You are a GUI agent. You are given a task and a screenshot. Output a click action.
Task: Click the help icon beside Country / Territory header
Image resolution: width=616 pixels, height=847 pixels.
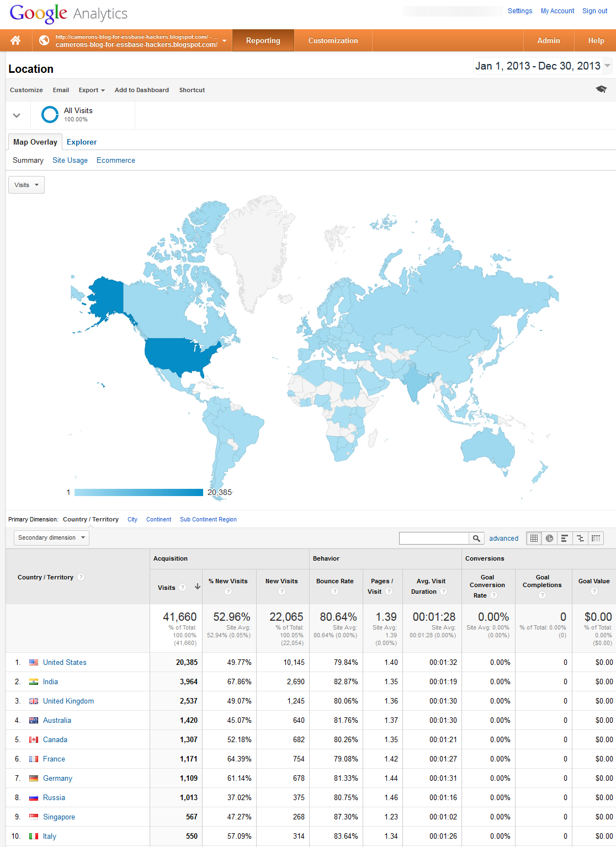pos(81,577)
